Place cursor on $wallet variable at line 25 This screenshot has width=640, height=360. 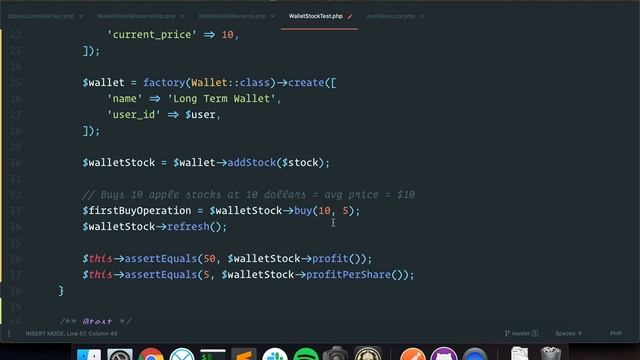pos(103,83)
